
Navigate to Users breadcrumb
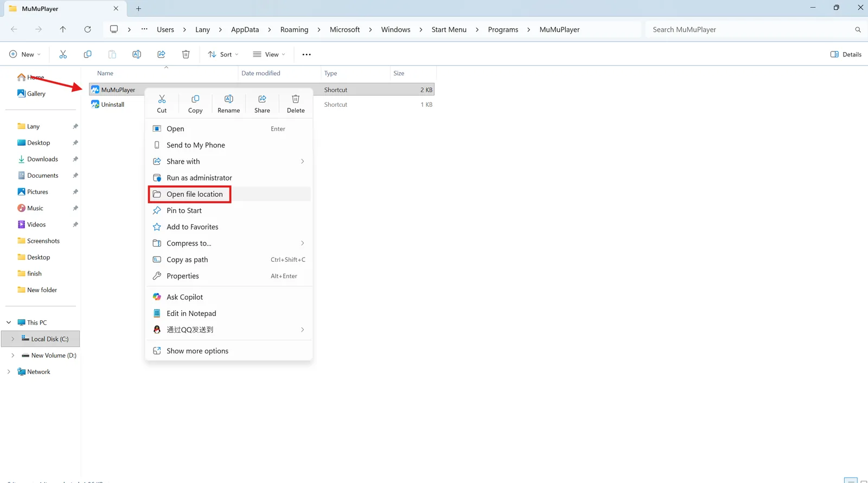pyautogui.click(x=165, y=30)
